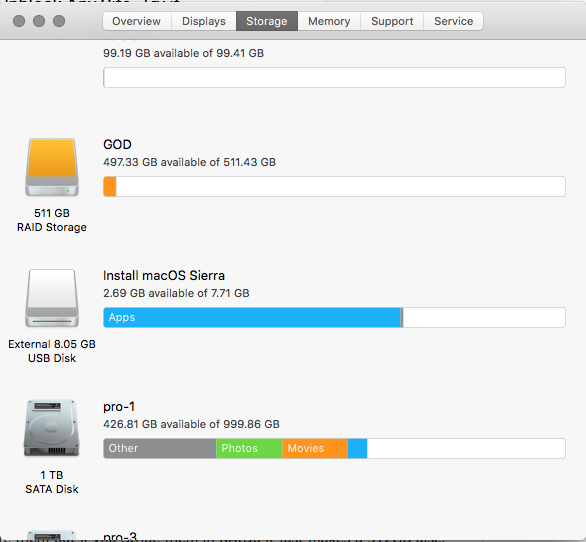
Task: Click '99.19 GB available of 99.41 GB' text
Action: (183, 53)
